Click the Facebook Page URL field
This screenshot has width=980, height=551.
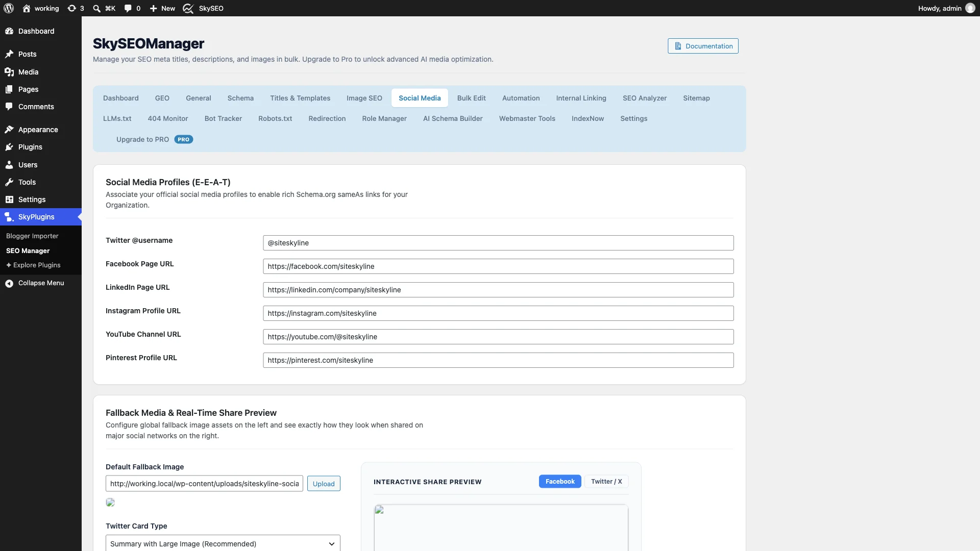point(498,266)
